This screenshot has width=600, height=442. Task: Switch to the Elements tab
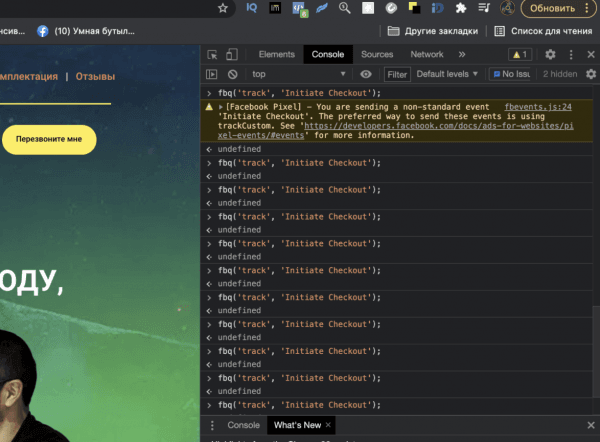tap(276, 54)
